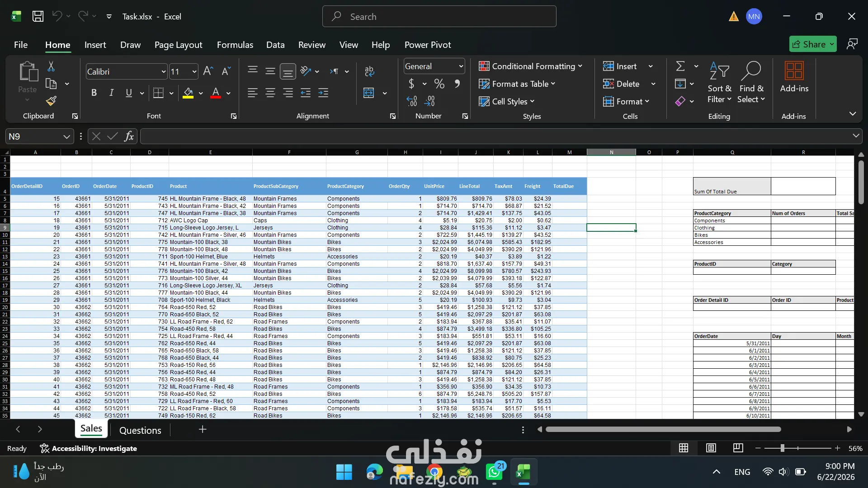Viewport: 868px width, 488px height.
Task: Decrease indent of cell contents
Action: click(x=306, y=93)
